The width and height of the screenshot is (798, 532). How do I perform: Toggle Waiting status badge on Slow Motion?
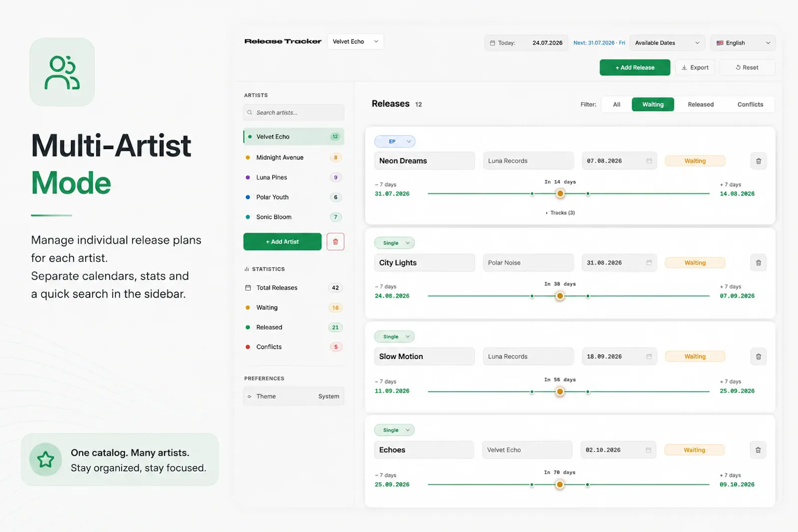coord(695,356)
